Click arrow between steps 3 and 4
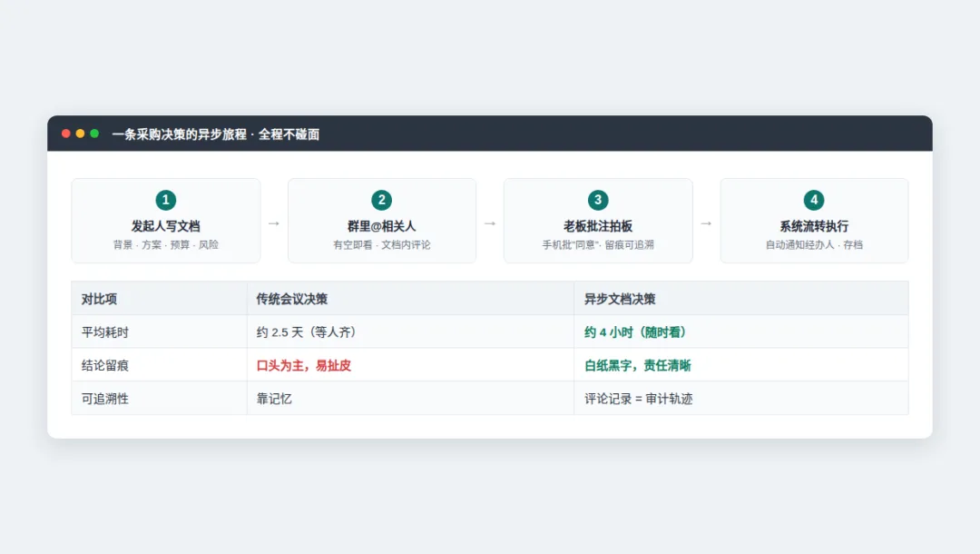980x554 pixels. [x=706, y=223]
